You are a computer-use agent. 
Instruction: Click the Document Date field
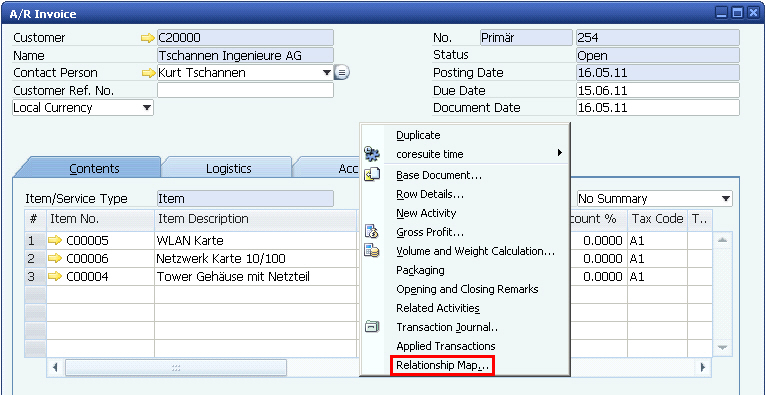658,107
